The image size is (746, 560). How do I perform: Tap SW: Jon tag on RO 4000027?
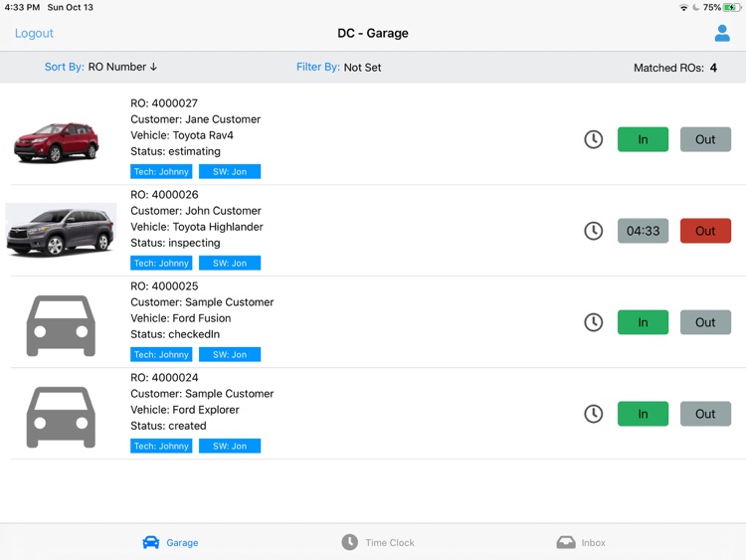tap(230, 172)
